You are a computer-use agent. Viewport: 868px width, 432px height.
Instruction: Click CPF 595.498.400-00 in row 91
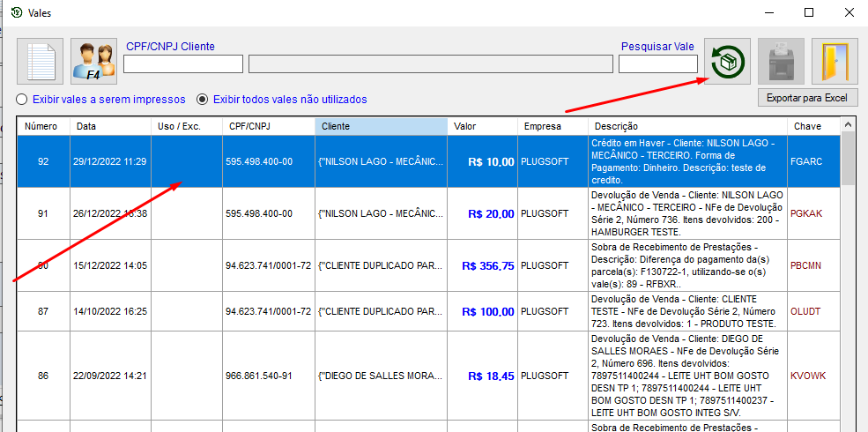point(259,213)
